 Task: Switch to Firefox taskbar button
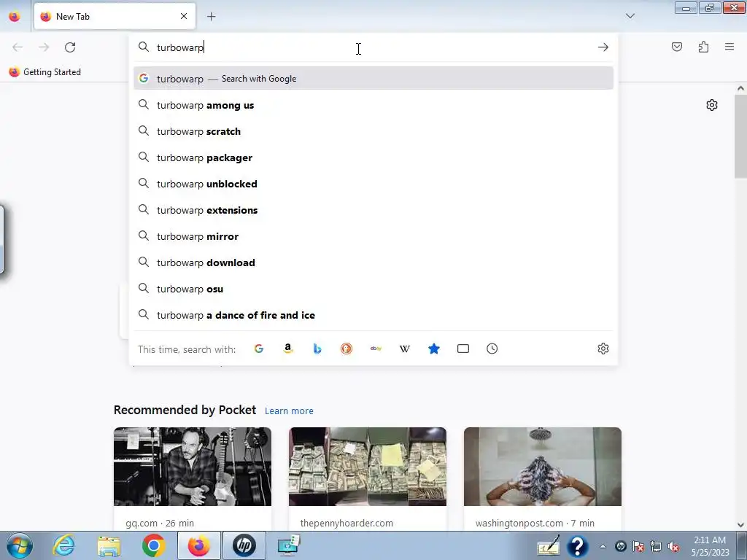pos(198,545)
